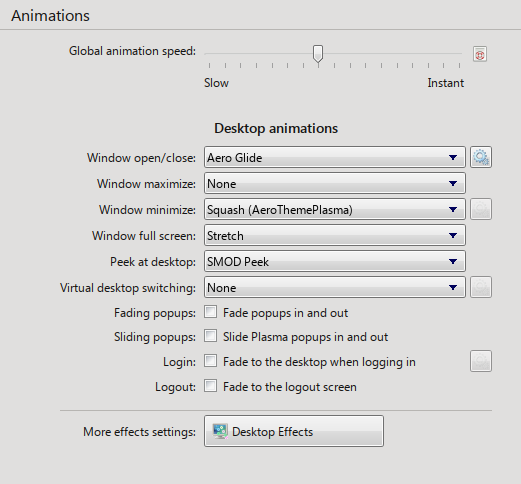Click the Fading popups label
The image size is (521, 484).
click(x=155, y=313)
